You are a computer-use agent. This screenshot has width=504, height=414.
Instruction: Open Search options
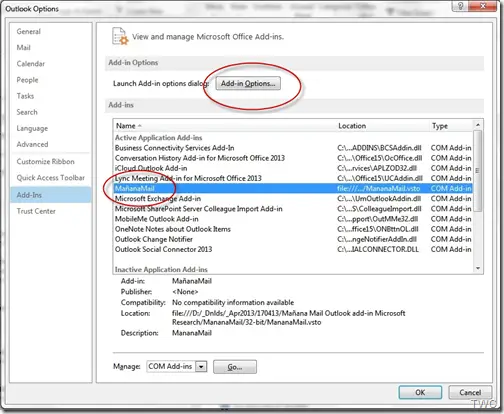[27, 112]
